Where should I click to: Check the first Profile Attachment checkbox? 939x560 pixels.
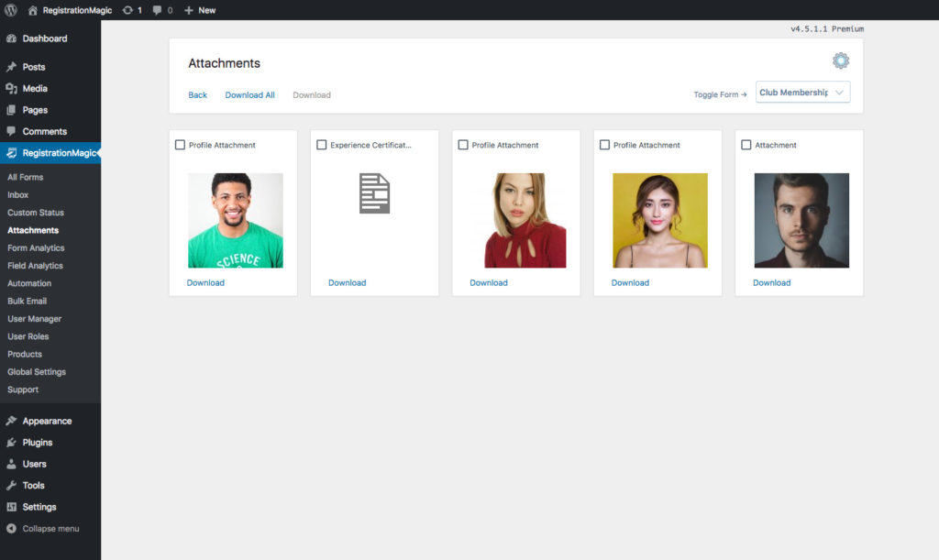click(x=180, y=145)
